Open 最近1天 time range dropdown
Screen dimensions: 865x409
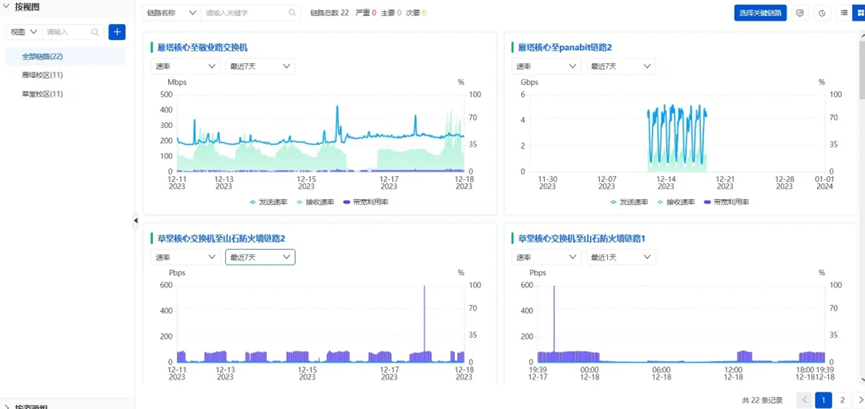tap(619, 257)
